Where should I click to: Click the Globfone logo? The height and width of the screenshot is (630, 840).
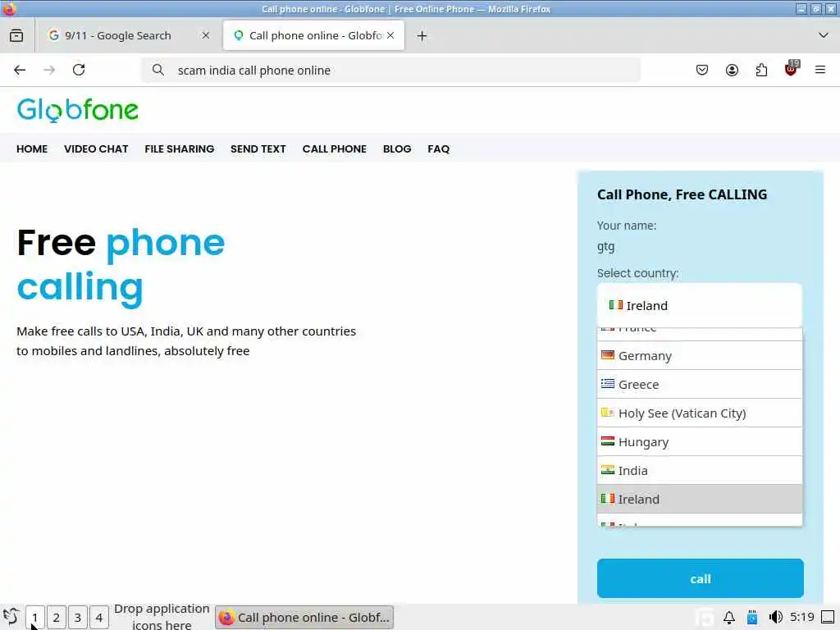78,111
